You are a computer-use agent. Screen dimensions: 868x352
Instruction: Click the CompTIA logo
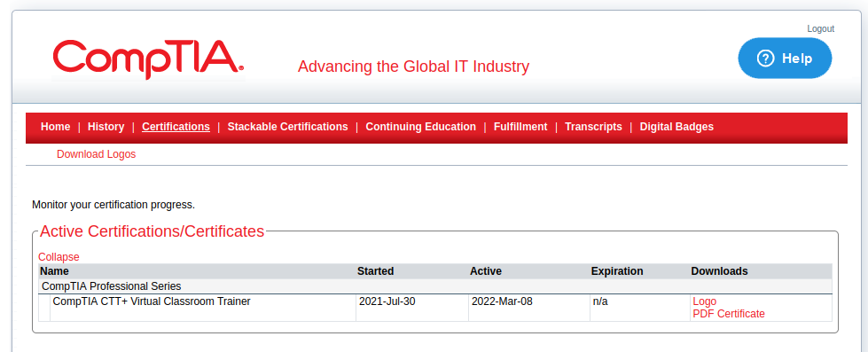pyautogui.click(x=148, y=59)
